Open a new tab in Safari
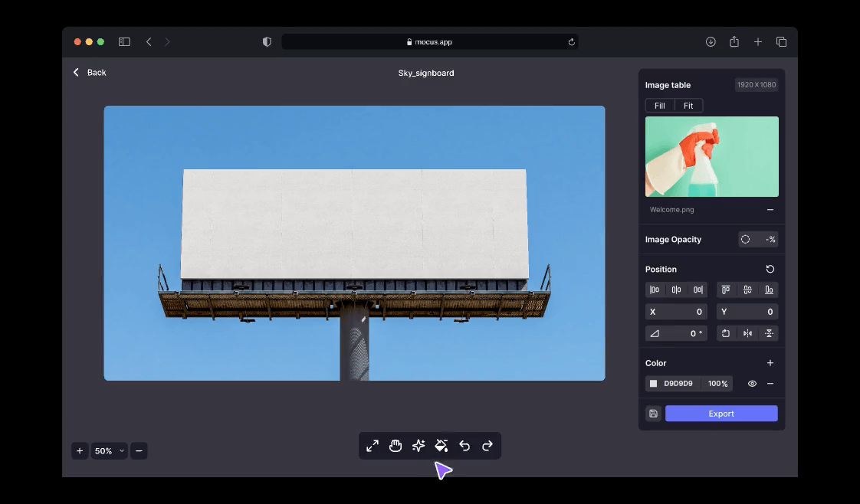The height and width of the screenshot is (504, 860). [x=757, y=42]
